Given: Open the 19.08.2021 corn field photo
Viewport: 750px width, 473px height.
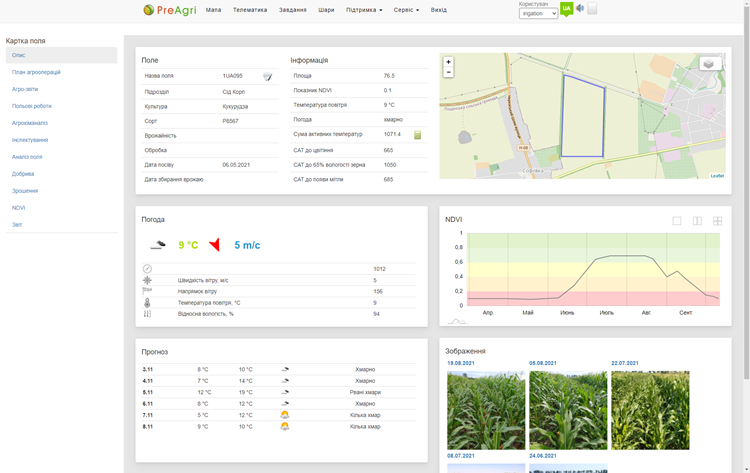Looking at the screenshot, I should point(485,410).
